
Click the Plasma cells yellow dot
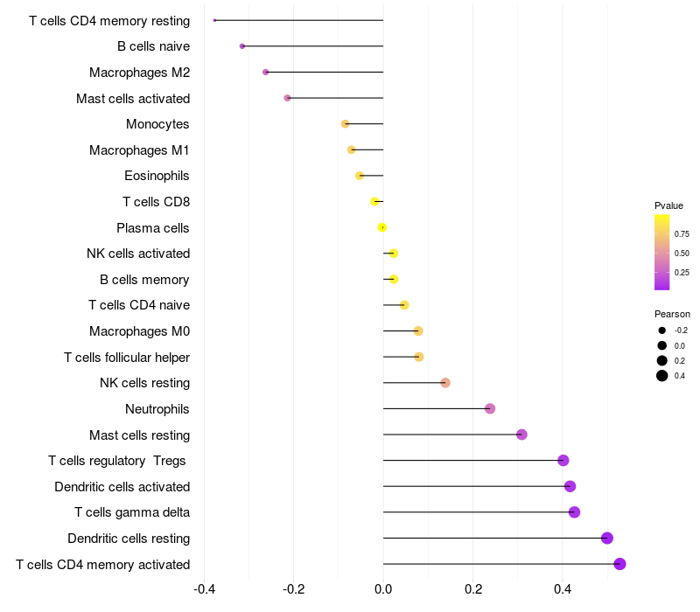382,227
